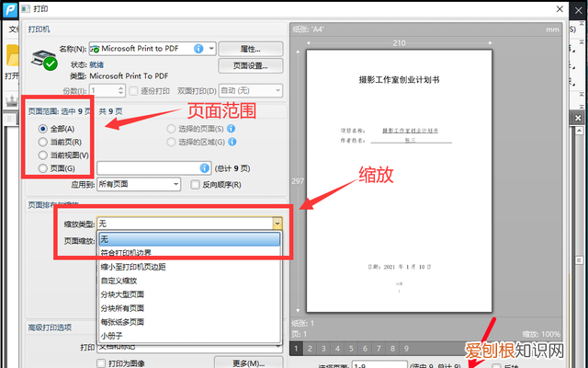588x368 pixels.
Task: Click the background window scrollbar thumb
Action: [579, 259]
